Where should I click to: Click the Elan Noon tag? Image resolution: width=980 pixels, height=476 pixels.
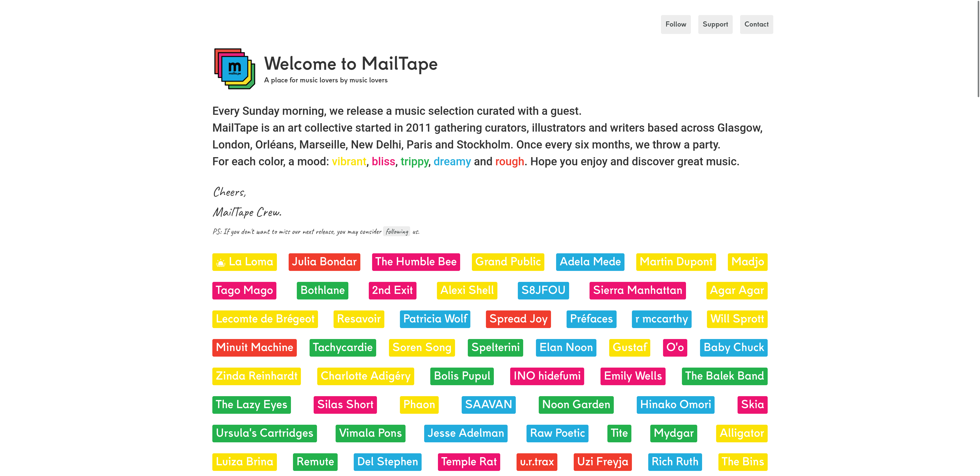click(x=566, y=347)
